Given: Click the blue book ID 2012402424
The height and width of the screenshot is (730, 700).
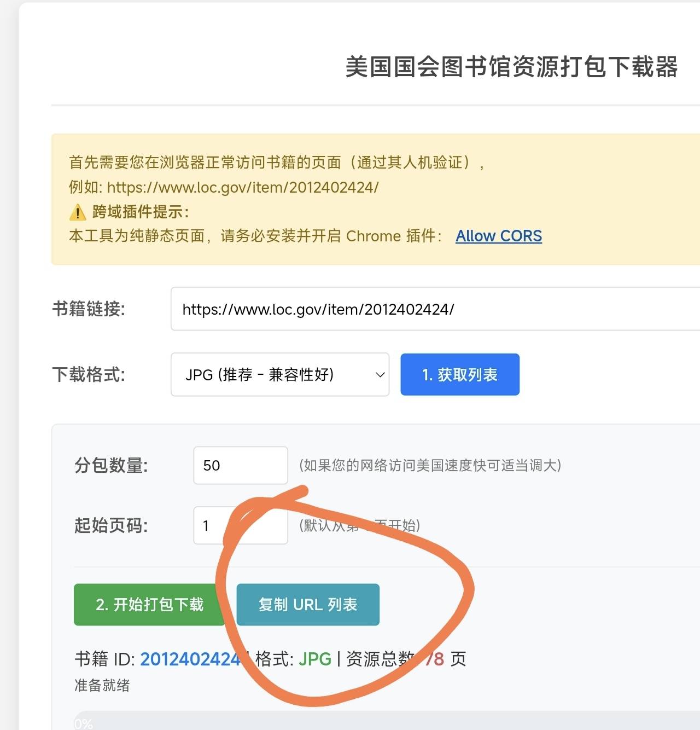Looking at the screenshot, I should point(190,659).
